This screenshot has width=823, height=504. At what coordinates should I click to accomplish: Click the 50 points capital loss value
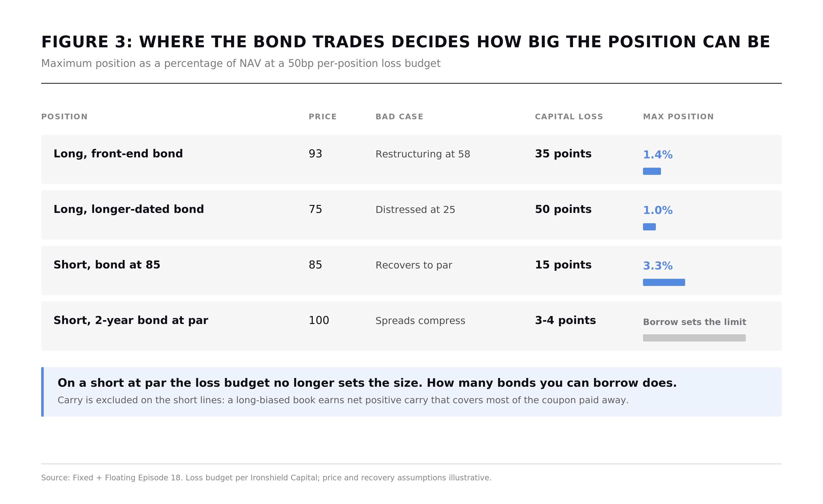(563, 209)
